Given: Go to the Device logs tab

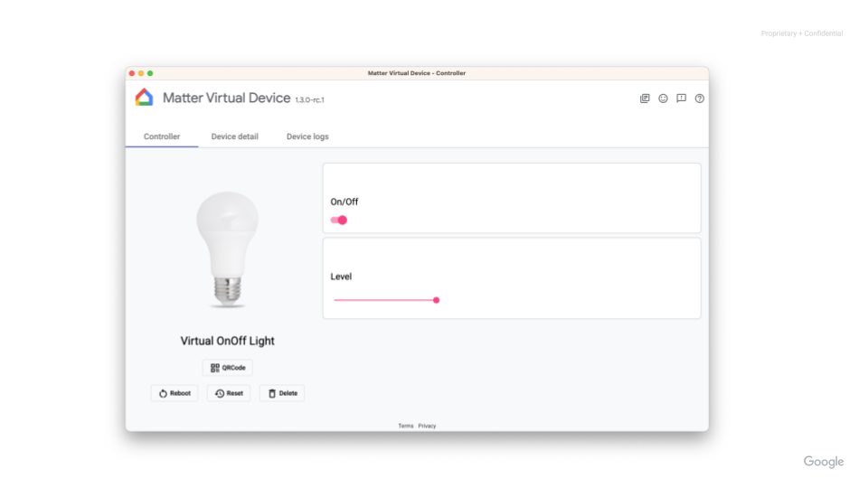Looking at the screenshot, I should coord(307,136).
